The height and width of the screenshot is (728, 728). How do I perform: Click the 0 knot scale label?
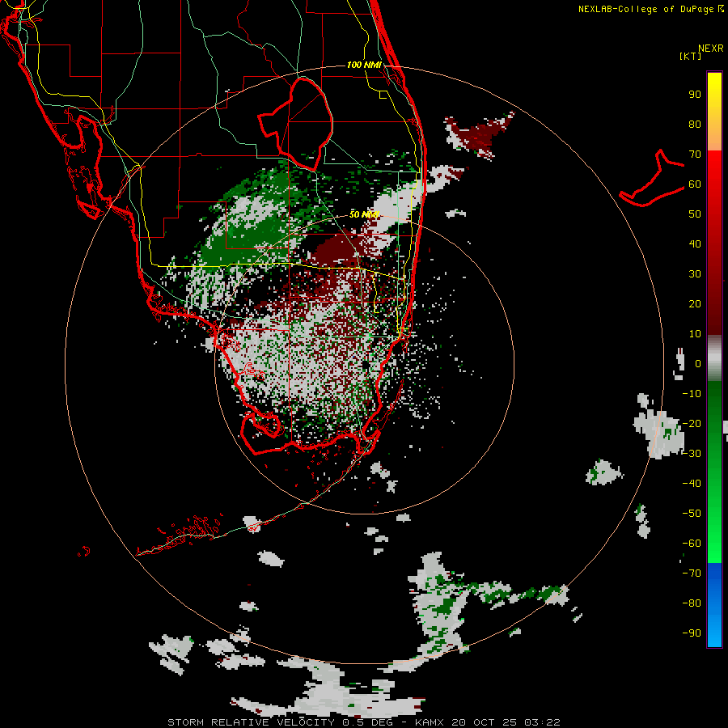click(698, 363)
